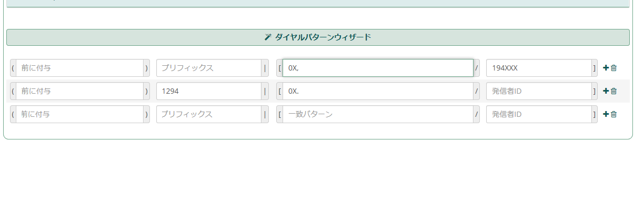Focus first row プリフィックス field
The height and width of the screenshot is (200, 644).
(208, 68)
